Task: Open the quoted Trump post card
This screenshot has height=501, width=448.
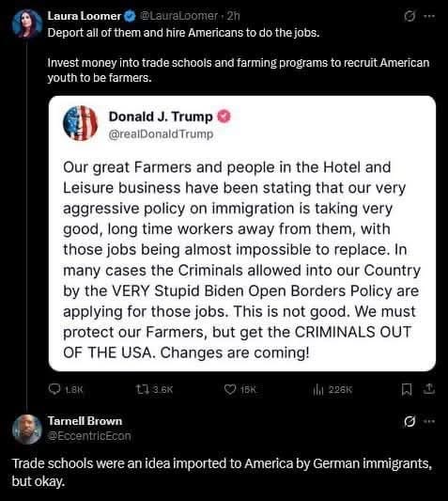Action: (242, 233)
